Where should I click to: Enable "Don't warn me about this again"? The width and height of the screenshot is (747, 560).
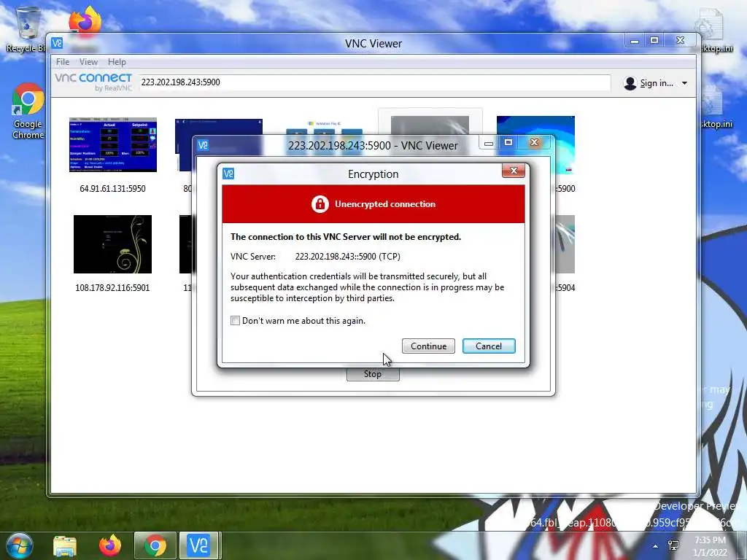[235, 321]
